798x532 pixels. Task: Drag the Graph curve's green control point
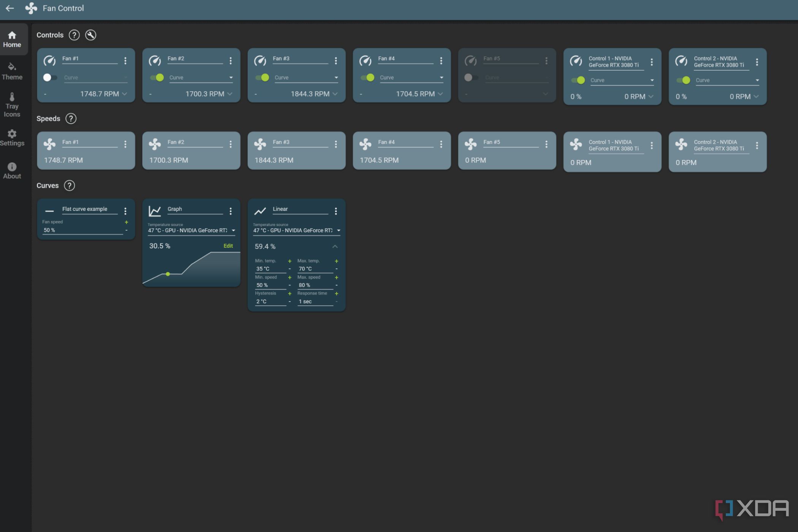(x=168, y=274)
